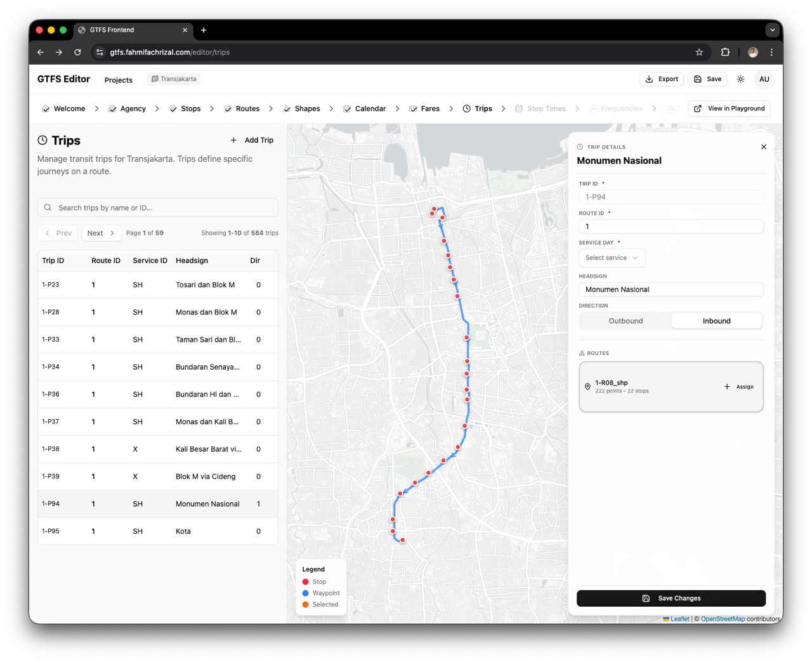Click Save Changes button
The height and width of the screenshot is (662, 812).
point(671,599)
